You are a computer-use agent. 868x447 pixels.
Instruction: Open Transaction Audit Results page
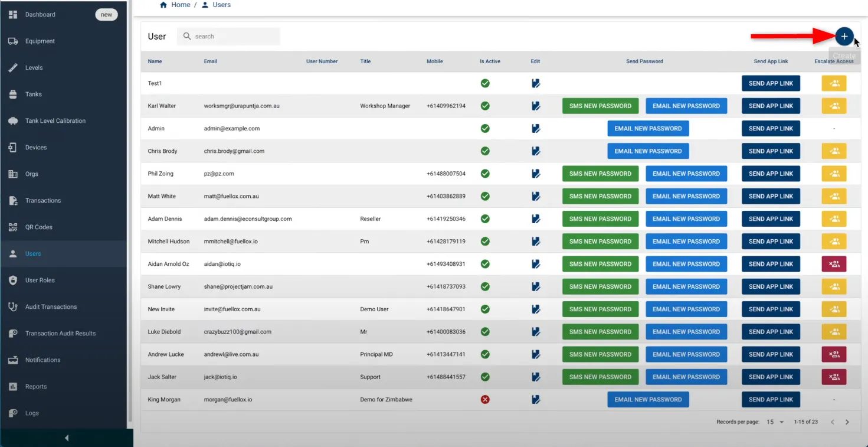pos(63,334)
